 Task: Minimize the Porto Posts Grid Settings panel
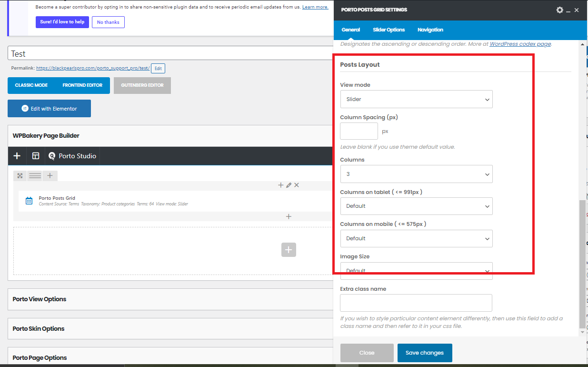(x=568, y=10)
